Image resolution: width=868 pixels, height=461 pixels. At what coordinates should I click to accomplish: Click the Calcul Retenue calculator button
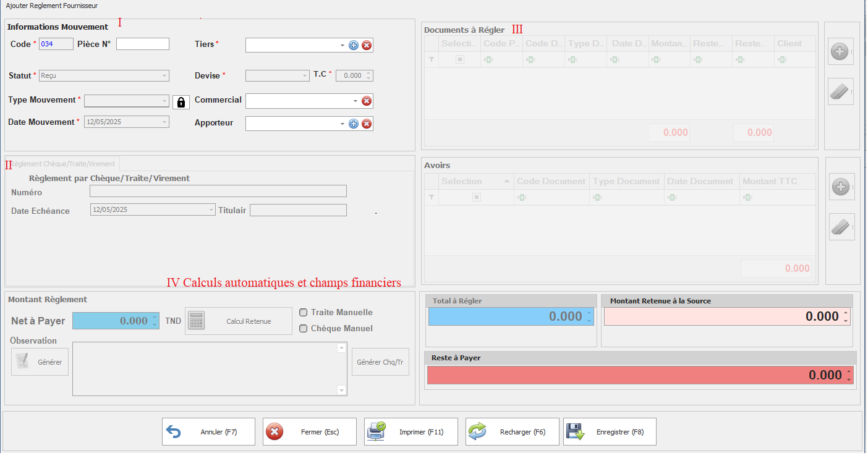coord(238,321)
